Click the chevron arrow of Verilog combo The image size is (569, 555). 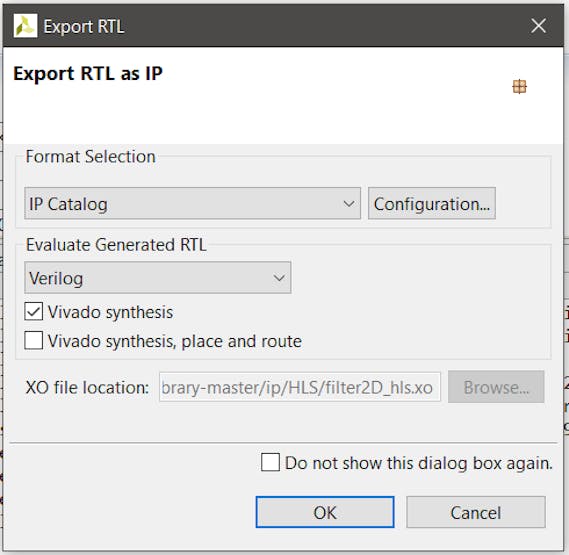click(279, 278)
